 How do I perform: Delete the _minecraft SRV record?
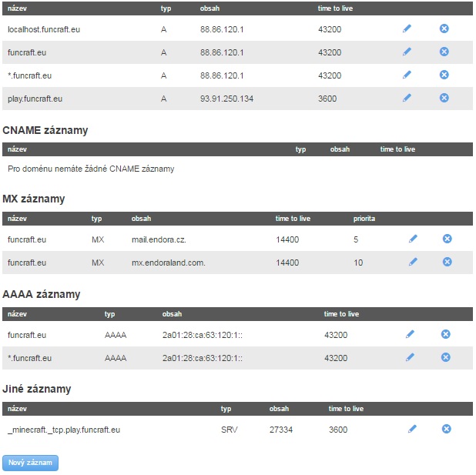[446, 429]
